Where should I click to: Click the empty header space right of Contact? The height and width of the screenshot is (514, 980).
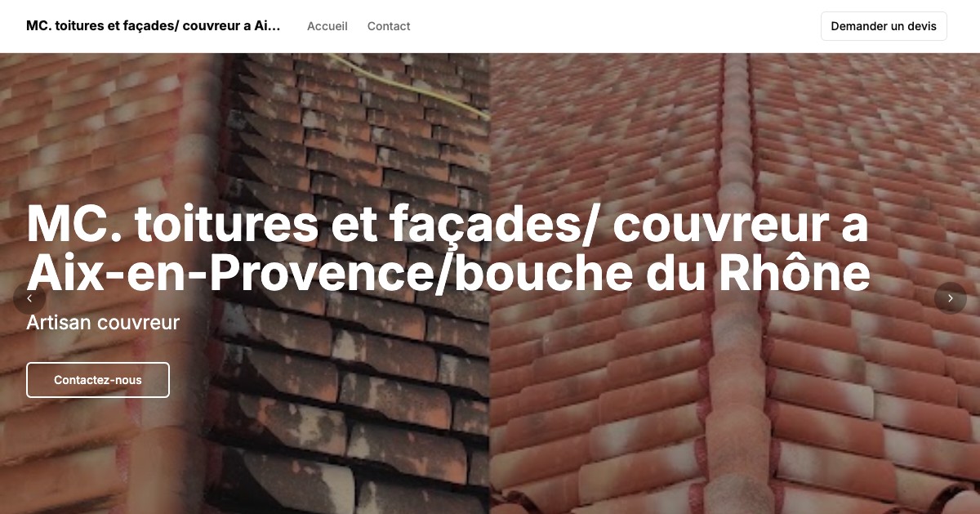coord(612,26)
